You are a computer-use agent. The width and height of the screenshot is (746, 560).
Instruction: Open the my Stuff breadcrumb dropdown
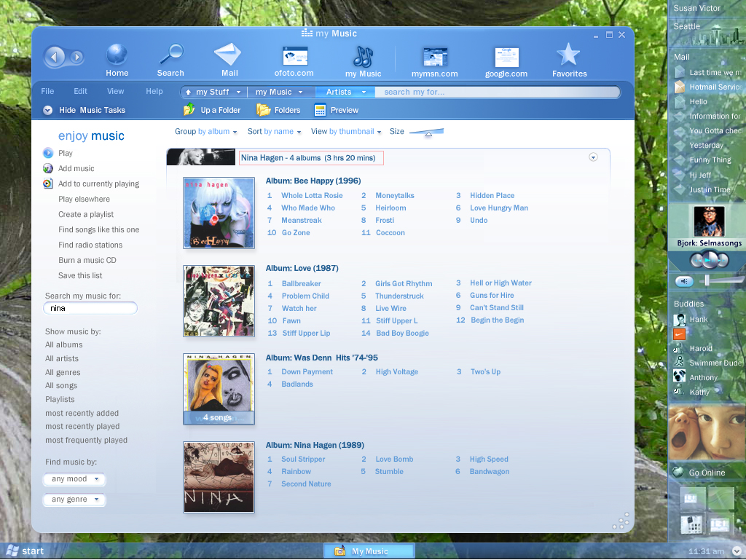[x=238, y=92]
